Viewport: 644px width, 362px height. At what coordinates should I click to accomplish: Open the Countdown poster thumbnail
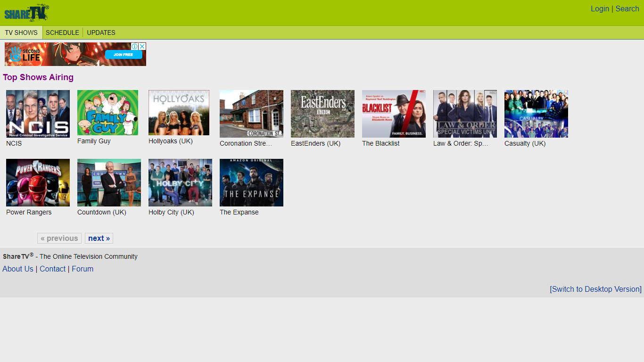pos(109,182)
